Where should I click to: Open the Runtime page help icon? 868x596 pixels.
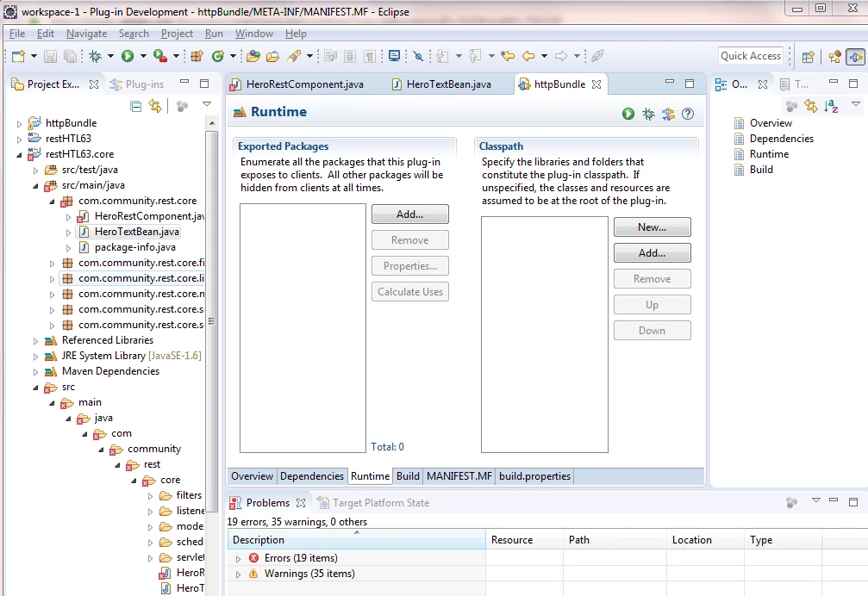pyautogui.click(x=688, y=114)
